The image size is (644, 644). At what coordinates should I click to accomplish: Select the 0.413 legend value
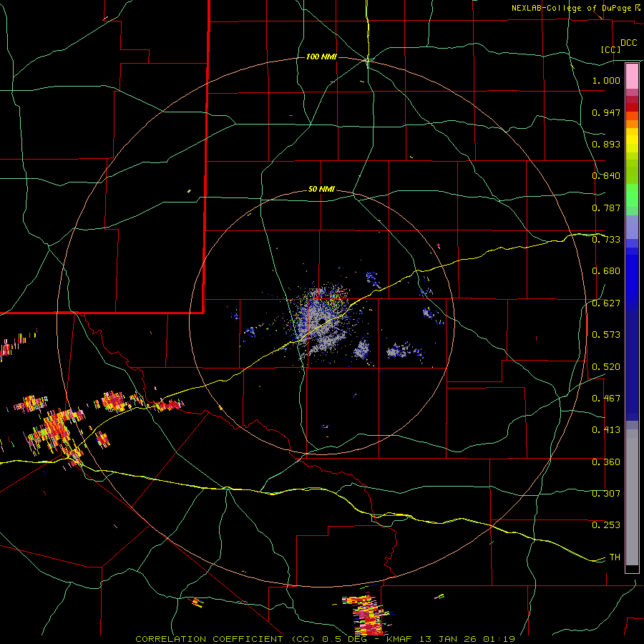(606, 430)
